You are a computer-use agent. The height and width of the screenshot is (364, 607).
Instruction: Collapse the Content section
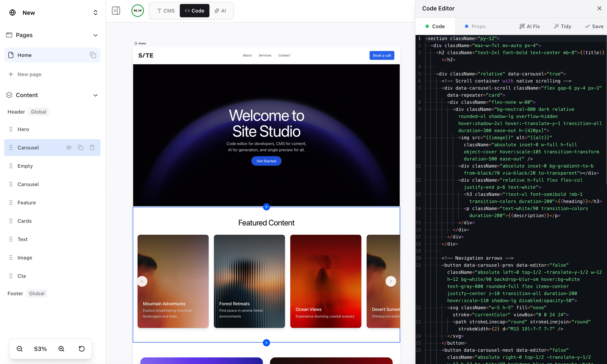(x=96, y=95)
